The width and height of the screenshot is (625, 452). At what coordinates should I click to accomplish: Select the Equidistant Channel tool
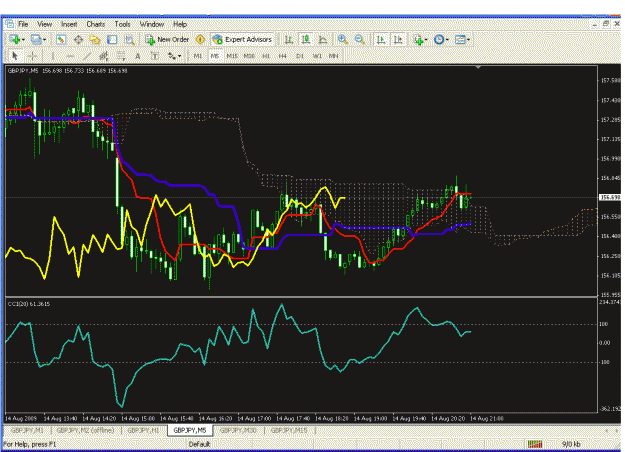(x=104, y=56)
